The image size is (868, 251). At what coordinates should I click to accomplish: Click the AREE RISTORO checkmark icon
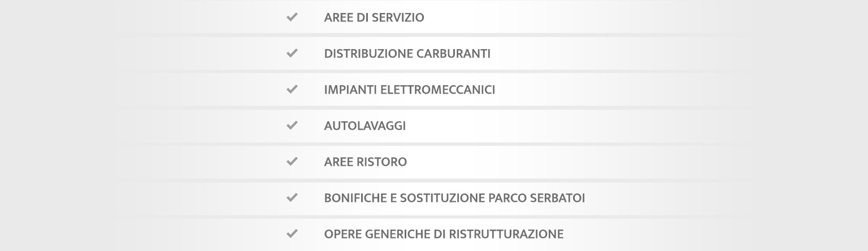[x=292, y=162]
